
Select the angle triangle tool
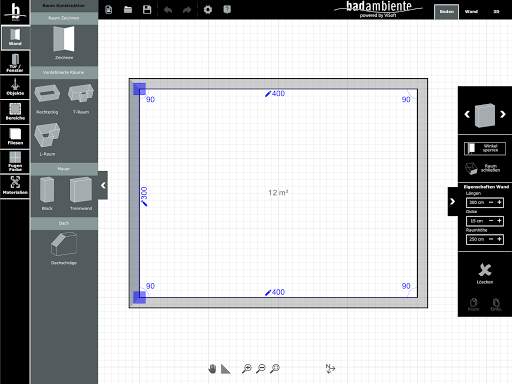226,369
